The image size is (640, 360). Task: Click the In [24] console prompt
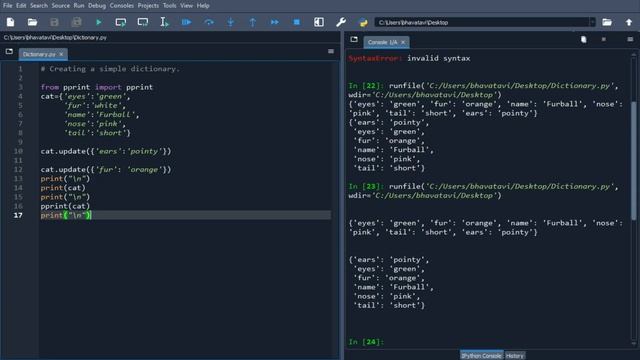pyautogui.click(x=366, y=342)
